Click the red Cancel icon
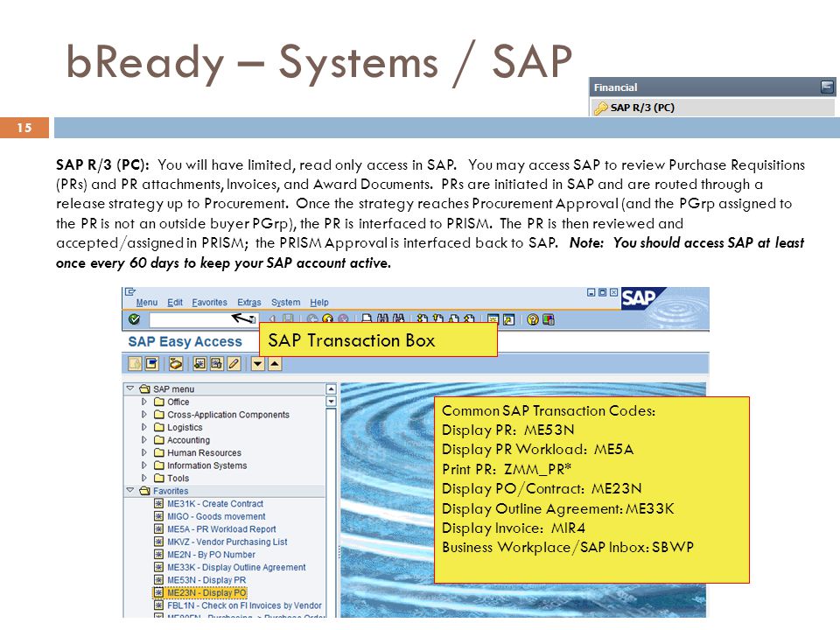This screenshot has width=840, height=630. tap(343, 319)
